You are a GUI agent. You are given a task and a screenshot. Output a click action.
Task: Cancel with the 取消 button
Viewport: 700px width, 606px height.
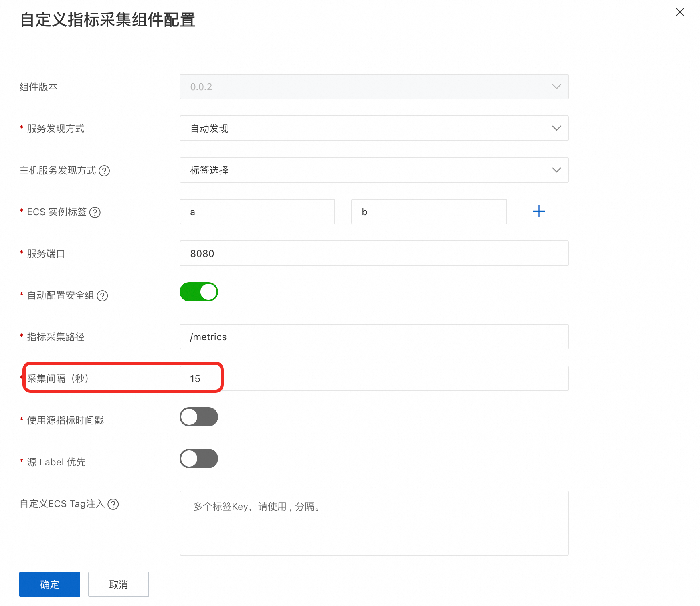coord(119,584)
